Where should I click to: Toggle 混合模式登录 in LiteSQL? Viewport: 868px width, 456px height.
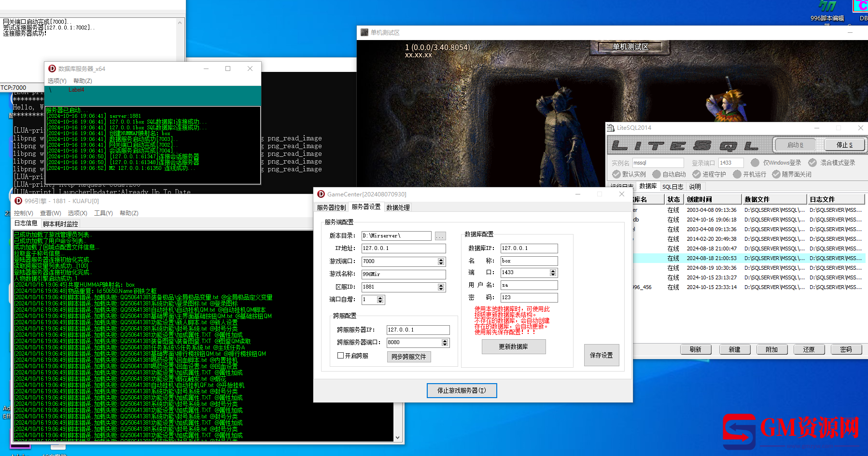(812, 163)
